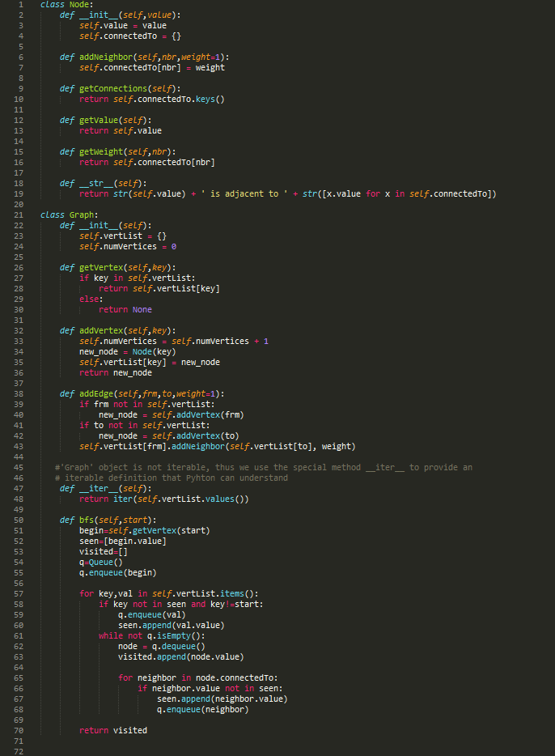This screenshot has width=555, height=756.
Task: Click the comment starting "#'Graph' object is not iterable"
Action: 264,468
